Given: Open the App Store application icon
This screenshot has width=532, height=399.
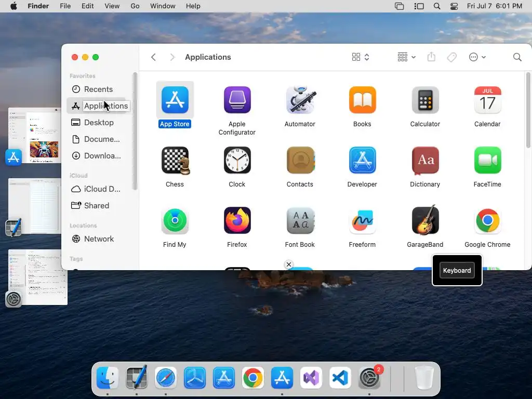Looking at the screenshot, I should pos(175,100).
